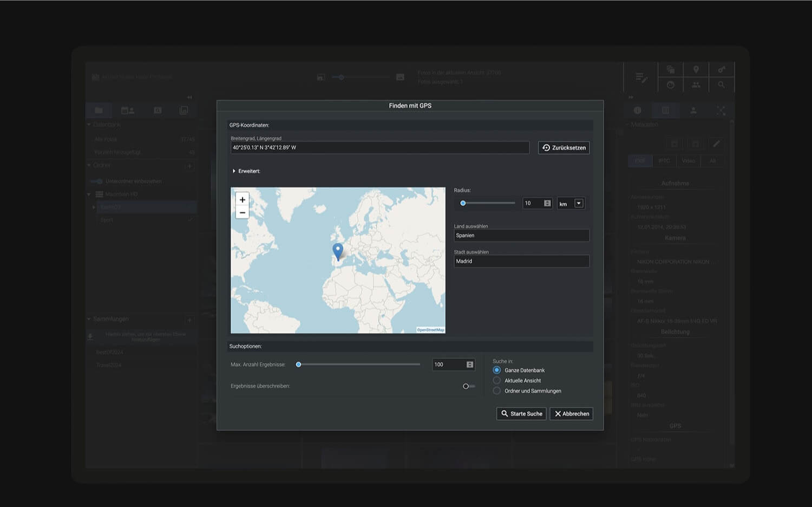The height and width of the screenshot is (507, 812).
Task: Select the Ganze Datenbank radio button
Action: (x=496, y=370)
